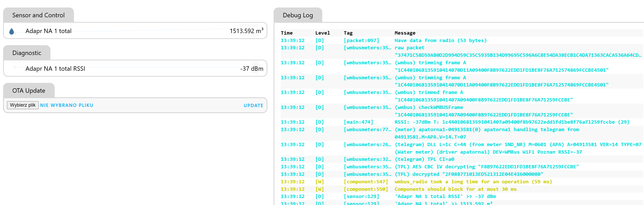Click the Level column header
644x205 pixels.
(x=323, y=33)
